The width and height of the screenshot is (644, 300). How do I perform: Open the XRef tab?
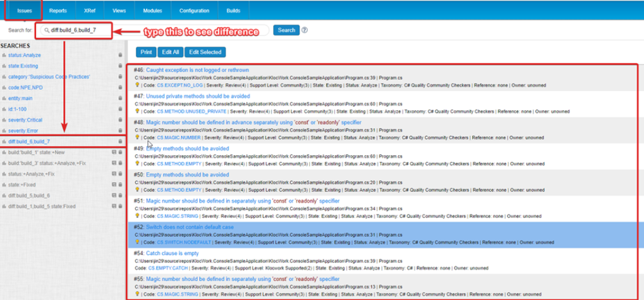tap(89, 11)
